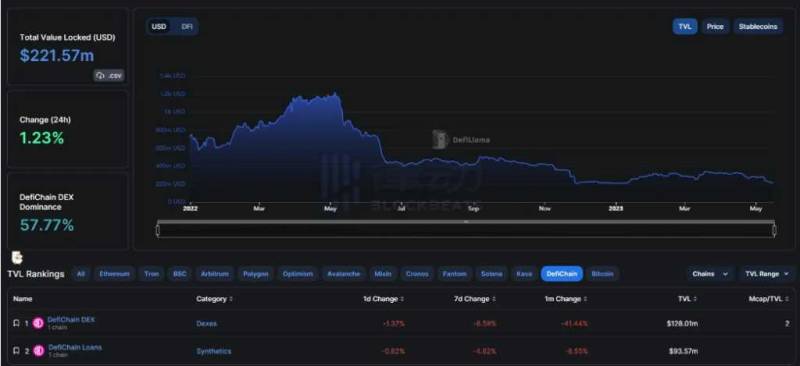800x366 pixels.
Task: Sort by TVL column arrow icon
Action: click(695, 299)
